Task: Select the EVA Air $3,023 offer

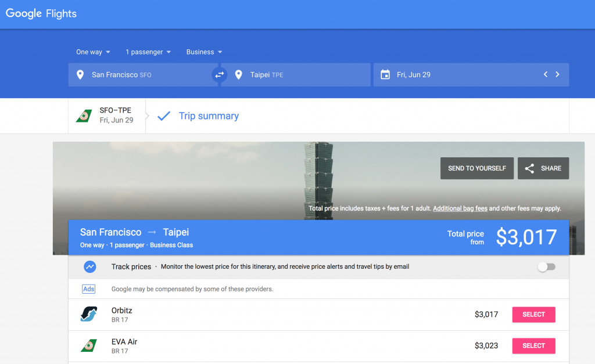Action: tap(533, 346)
